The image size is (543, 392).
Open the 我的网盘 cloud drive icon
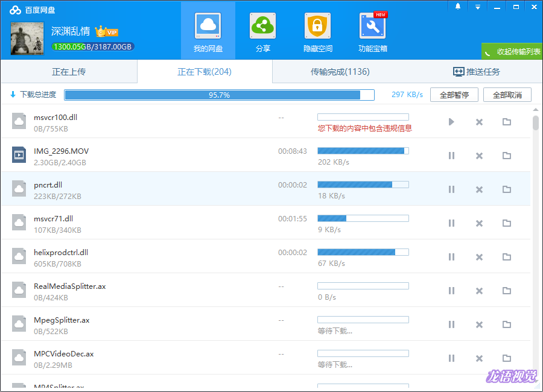[x=208, y=26]
